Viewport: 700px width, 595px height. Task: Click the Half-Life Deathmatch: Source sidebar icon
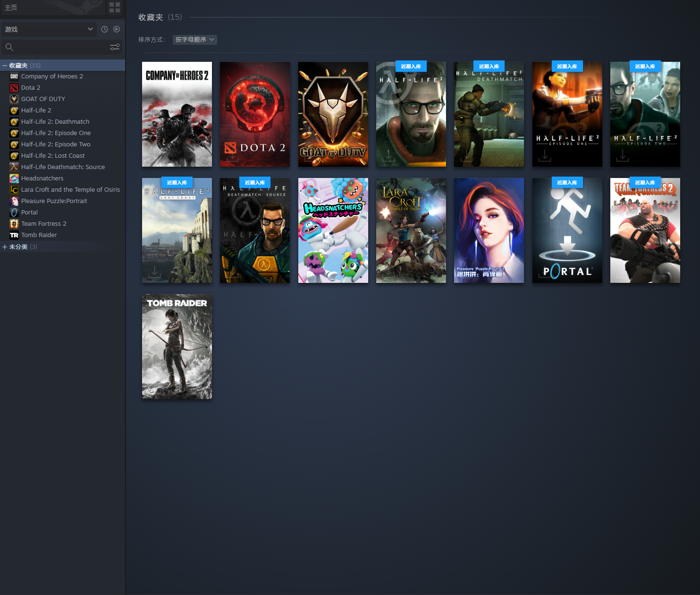(14, 167)
